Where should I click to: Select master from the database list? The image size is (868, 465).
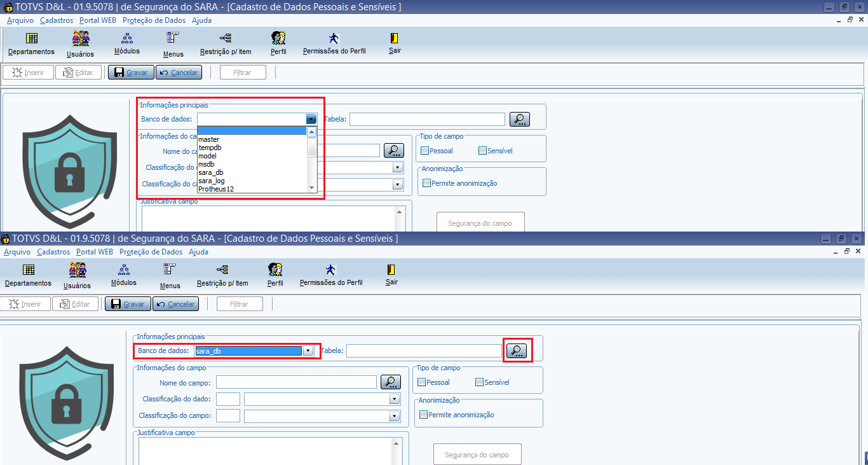tap(252, 139)
